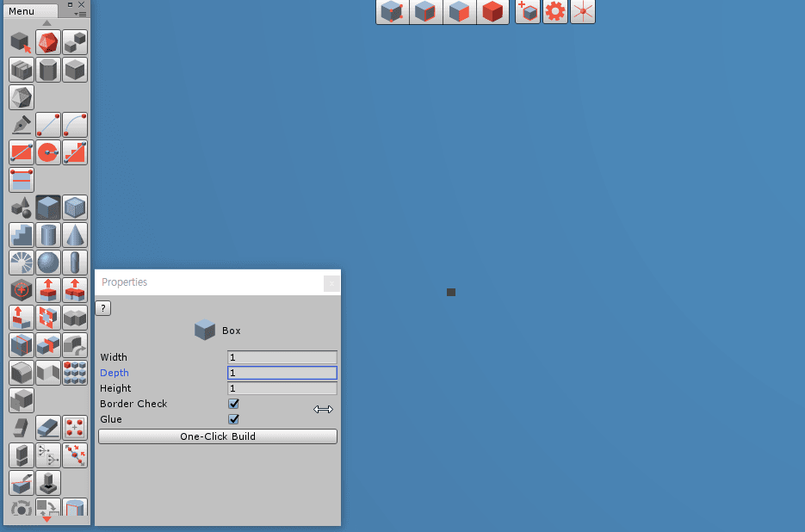Click into the Depth input field
The height and width of the screenshot is (532, 805).
point(282,373)
